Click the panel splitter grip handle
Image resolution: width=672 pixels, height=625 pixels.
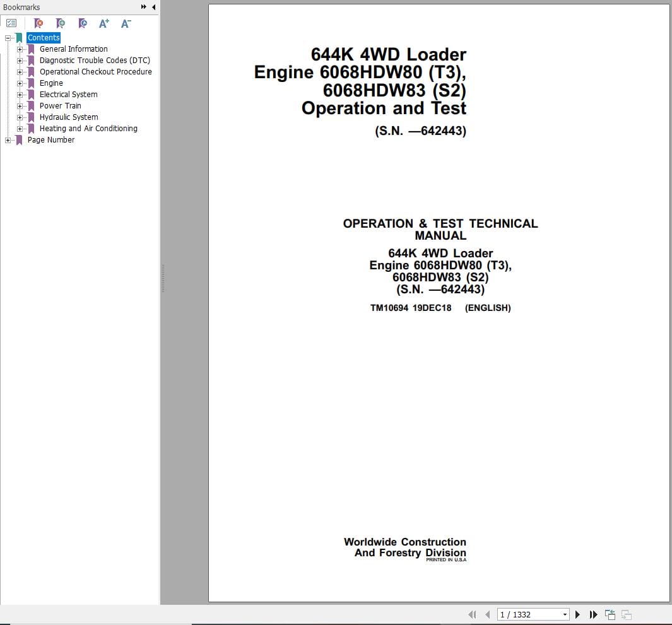(163, 279)
